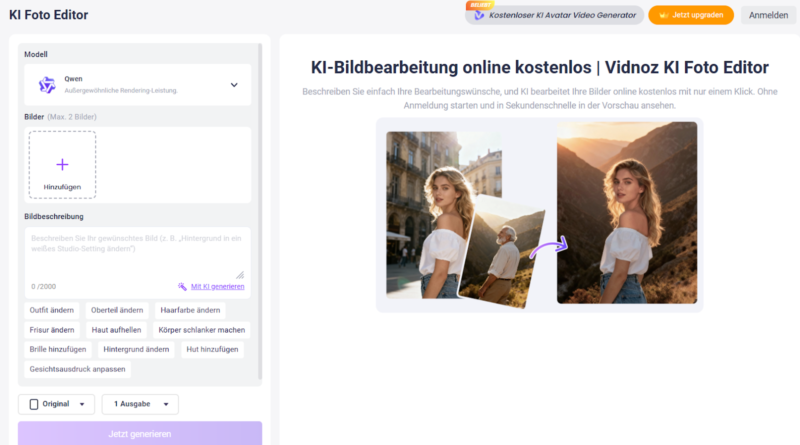The width and height of the screenshot is (800, 445).
Task: Select the Hintergrund ändern preset
Action: [136, 350]
